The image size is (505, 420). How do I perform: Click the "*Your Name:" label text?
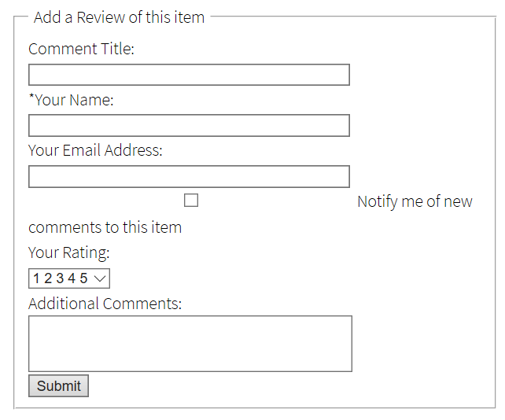tap(72, 100)
